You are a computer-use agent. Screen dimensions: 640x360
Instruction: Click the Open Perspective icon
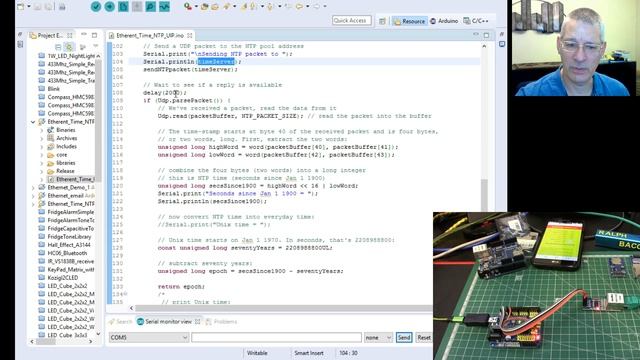[x=382, y=21]
